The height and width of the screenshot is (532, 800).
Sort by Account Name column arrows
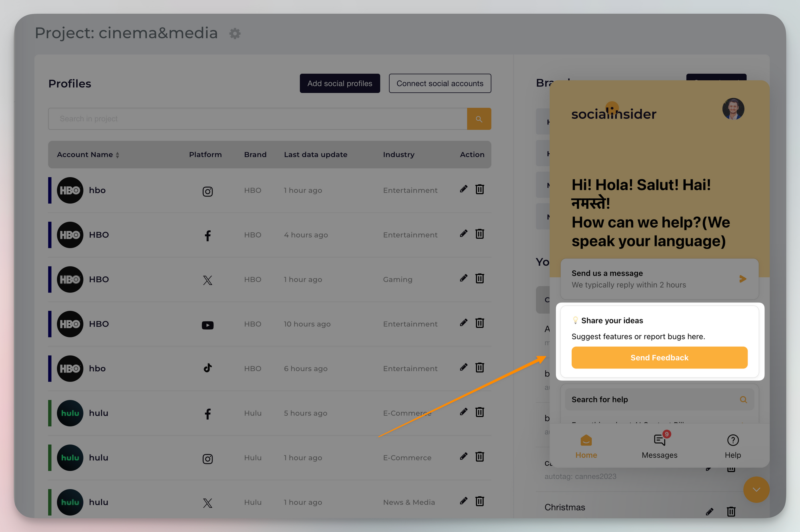click(118, 155)
